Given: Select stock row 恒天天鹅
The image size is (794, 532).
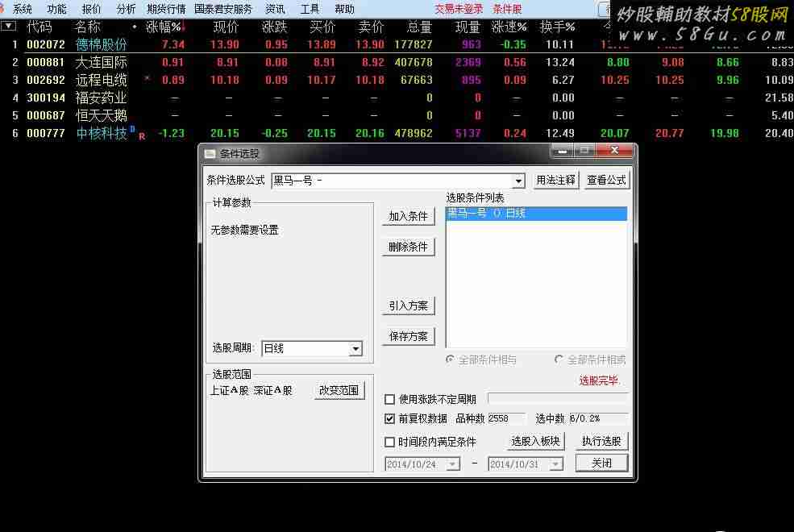Looking at the screenshot, I should tap(397, 115).
